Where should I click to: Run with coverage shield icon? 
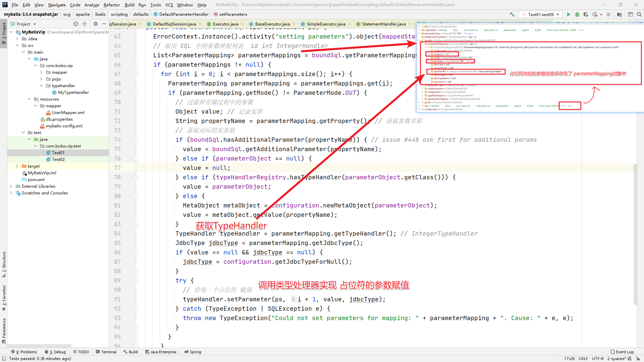[x=586, y=14]
